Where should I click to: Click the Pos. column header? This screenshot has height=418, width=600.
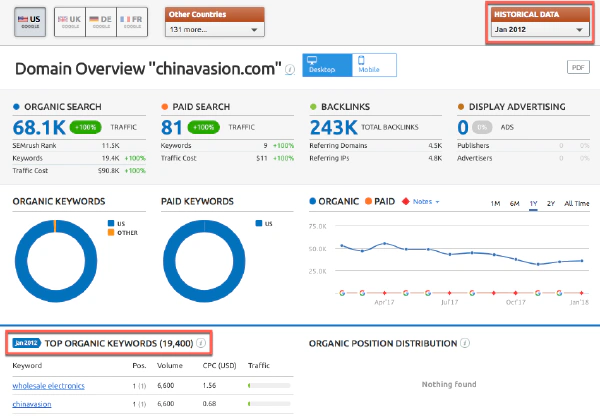[139, 366]
